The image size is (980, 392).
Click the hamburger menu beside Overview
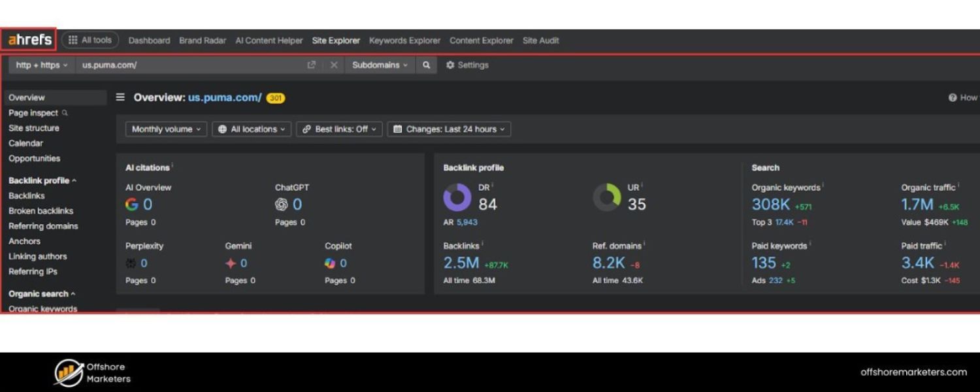pyautogui.click(x=120, y=97)
